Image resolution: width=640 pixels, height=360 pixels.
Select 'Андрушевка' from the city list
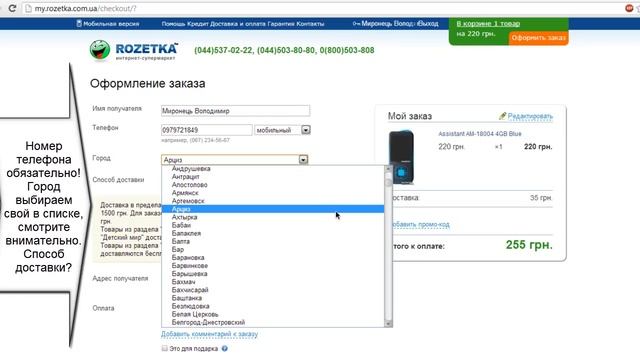point(191,169)
